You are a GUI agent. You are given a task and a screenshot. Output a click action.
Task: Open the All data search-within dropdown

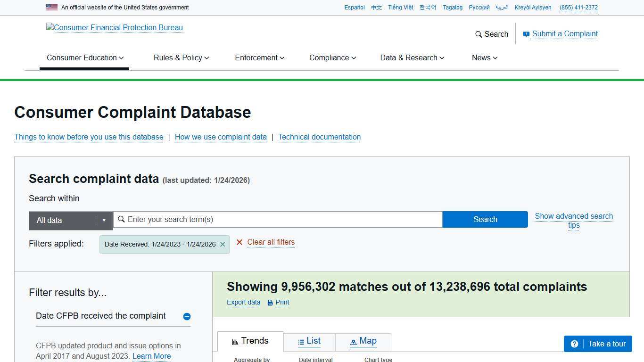[x=71, y=220]
